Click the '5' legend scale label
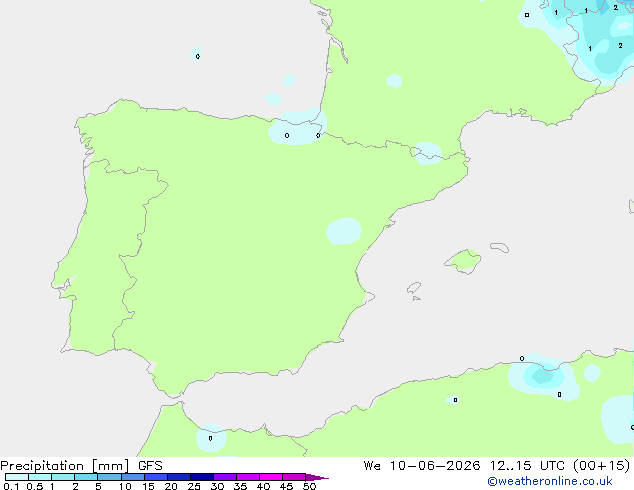The image size is (634, 490). (98, 486)
